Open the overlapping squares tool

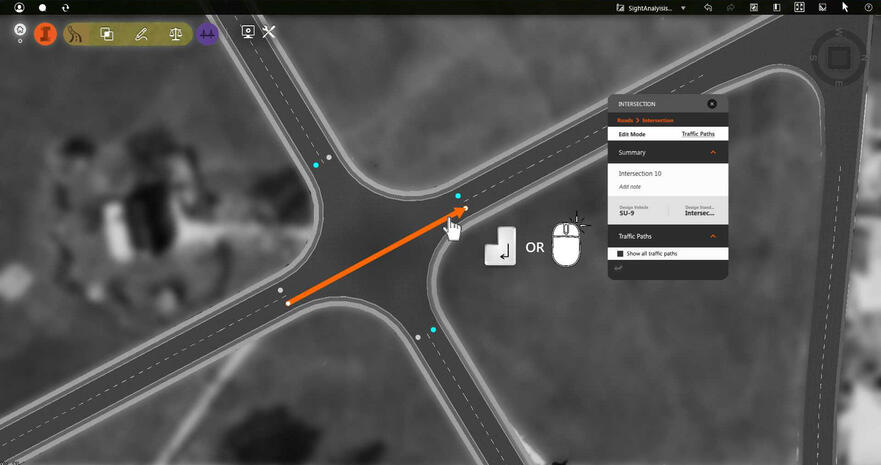coord(107,33)
